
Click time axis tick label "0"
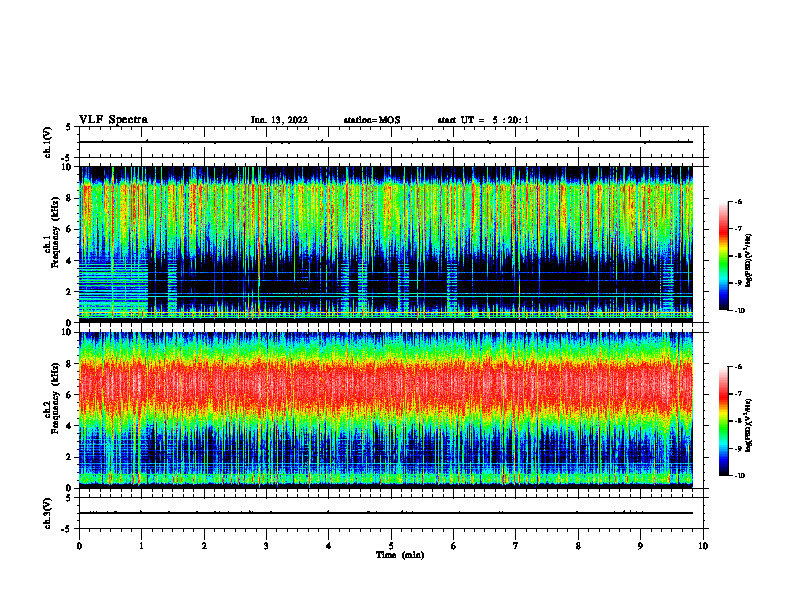(x=79, y=546)
